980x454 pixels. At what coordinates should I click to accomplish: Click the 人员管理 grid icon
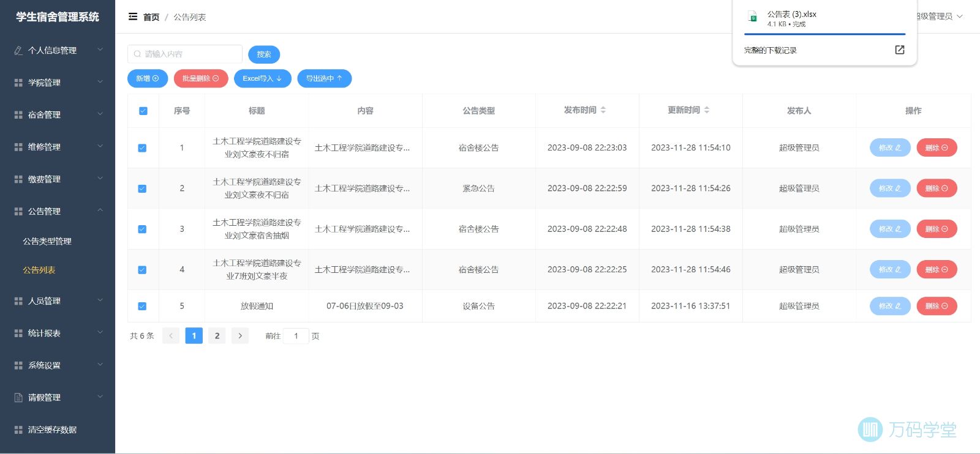(x=18, y=301)
